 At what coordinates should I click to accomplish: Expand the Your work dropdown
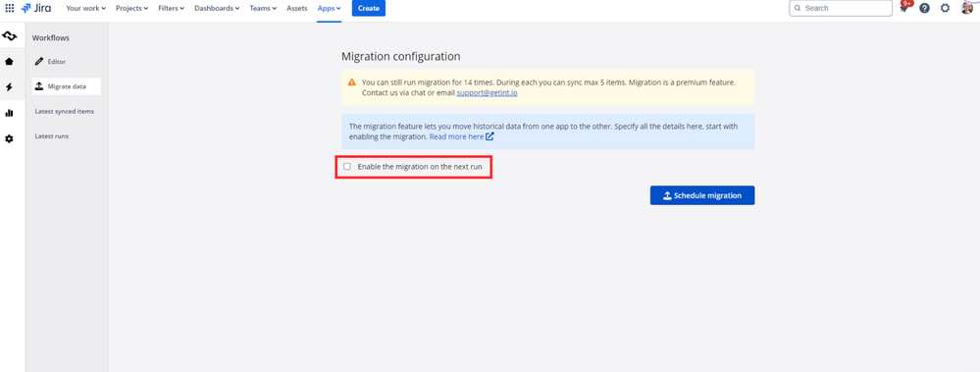[x=85, y=8]
